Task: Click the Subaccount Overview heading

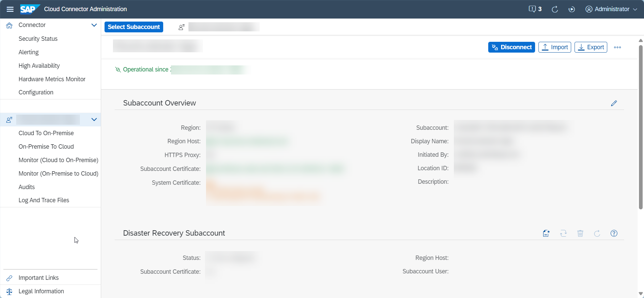Action: pyautogui.click(x=159, y=103)
